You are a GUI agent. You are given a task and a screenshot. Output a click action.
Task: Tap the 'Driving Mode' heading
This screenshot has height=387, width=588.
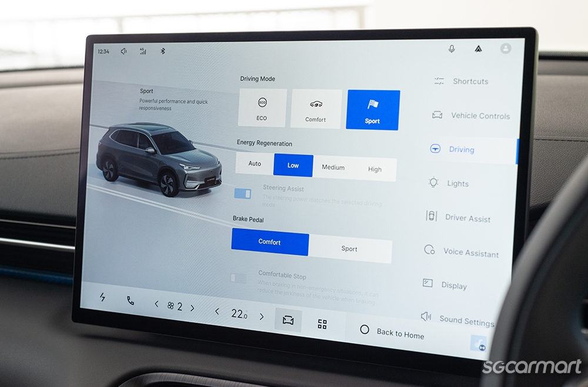[258, 79]
